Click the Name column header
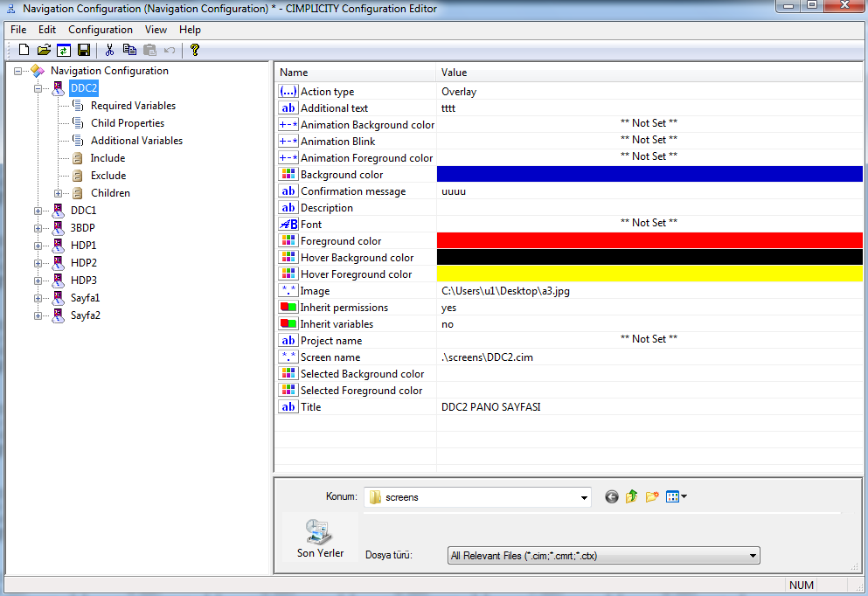 [356, 73]
